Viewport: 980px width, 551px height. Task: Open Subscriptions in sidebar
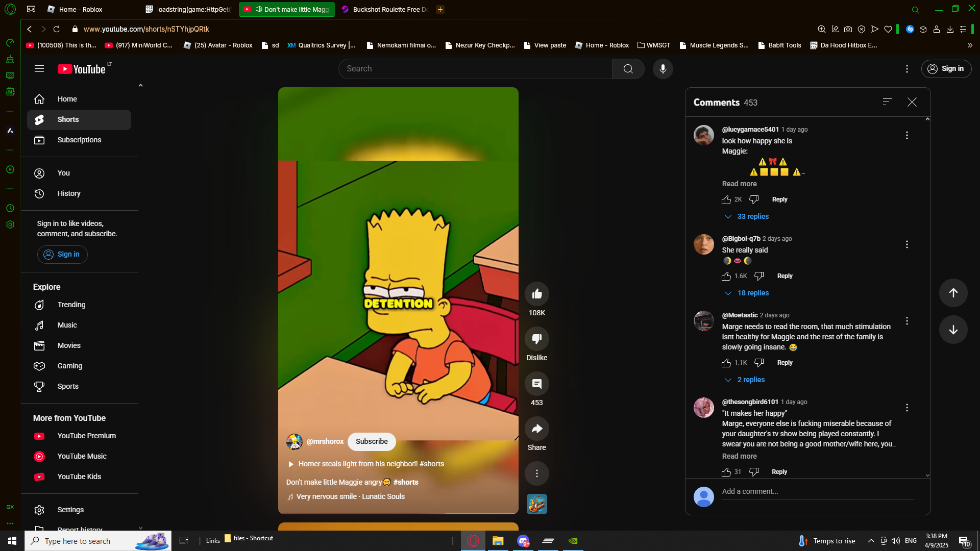click(x=79, y=140)
